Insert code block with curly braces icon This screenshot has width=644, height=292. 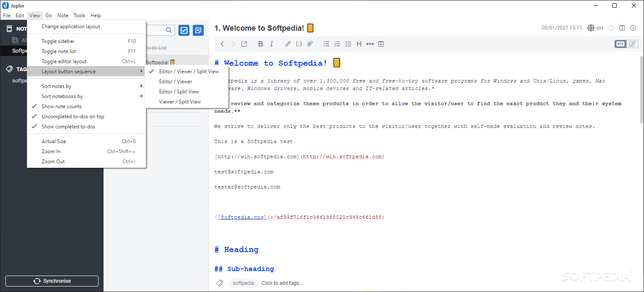[299, 44]
